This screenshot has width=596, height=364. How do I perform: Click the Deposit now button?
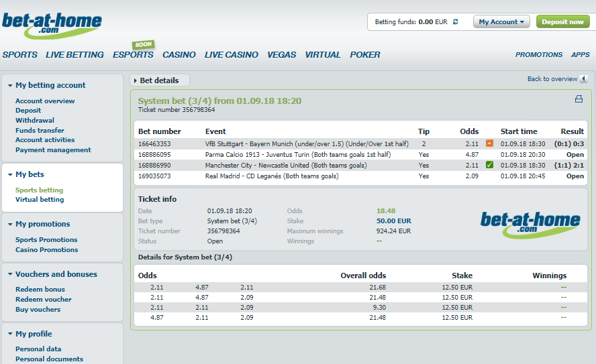(562, 21)
